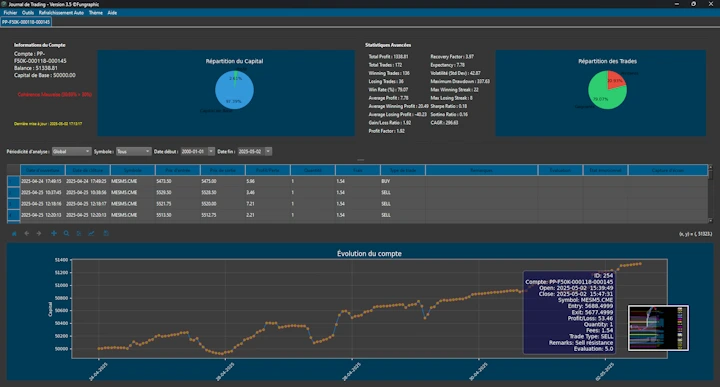Click the exit price cell 5475.00

[x=223, y=181]
